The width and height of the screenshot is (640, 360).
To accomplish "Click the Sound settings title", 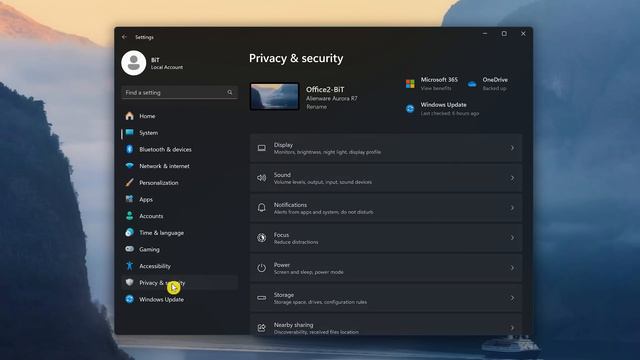I will tap(282, 175).
